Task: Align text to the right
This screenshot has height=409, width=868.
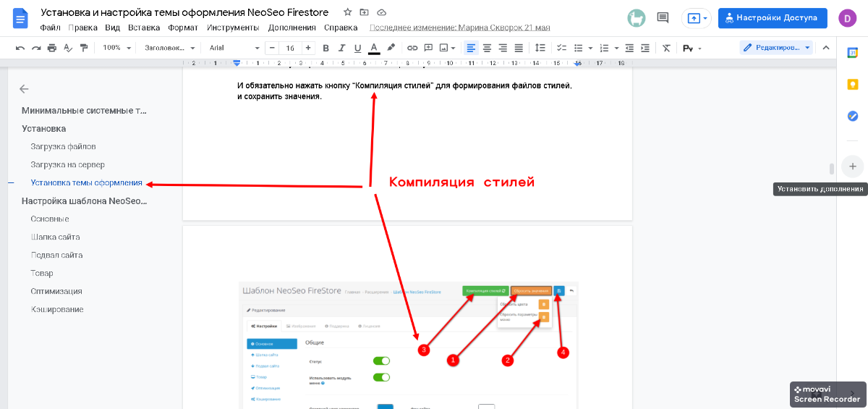Action: (x=503, y=48)
